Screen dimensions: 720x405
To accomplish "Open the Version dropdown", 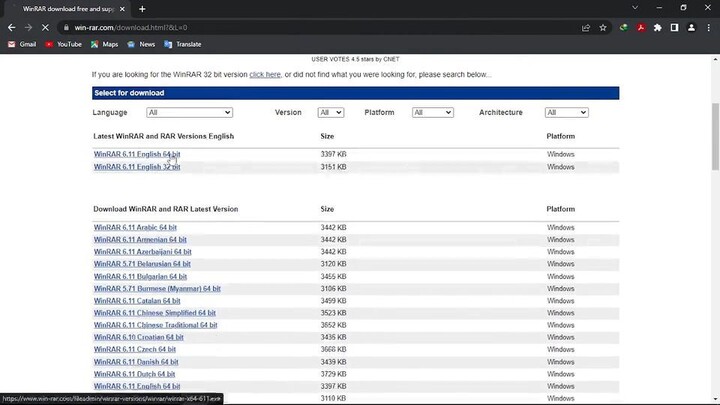I will click(x=331, y=112).
